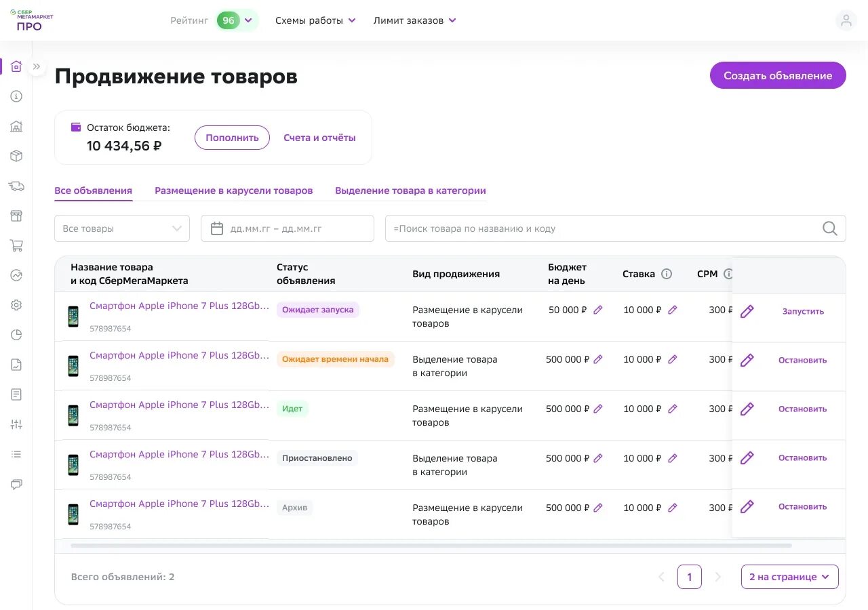The image size is (868, 610).
Task: Open the pie chart section in sidebar
Action: coord(16,334)
